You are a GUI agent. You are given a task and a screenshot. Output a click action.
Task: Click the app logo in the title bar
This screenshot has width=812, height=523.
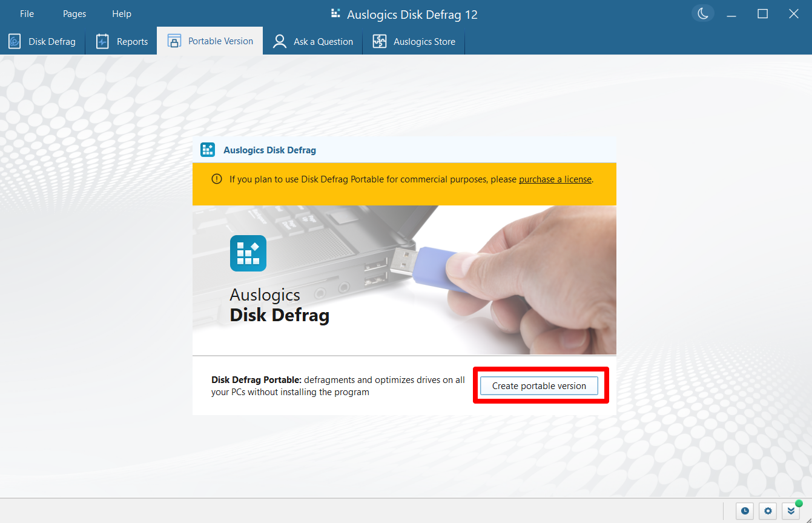[335, 13]
